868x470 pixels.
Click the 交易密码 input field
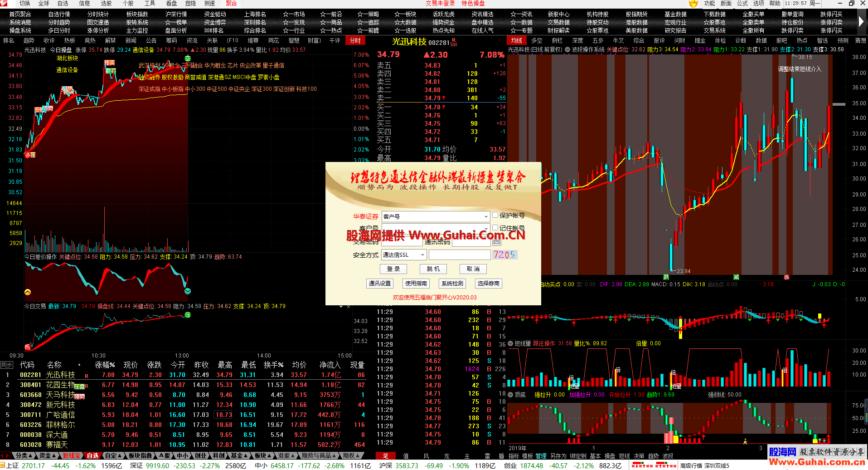coord(402,242)
